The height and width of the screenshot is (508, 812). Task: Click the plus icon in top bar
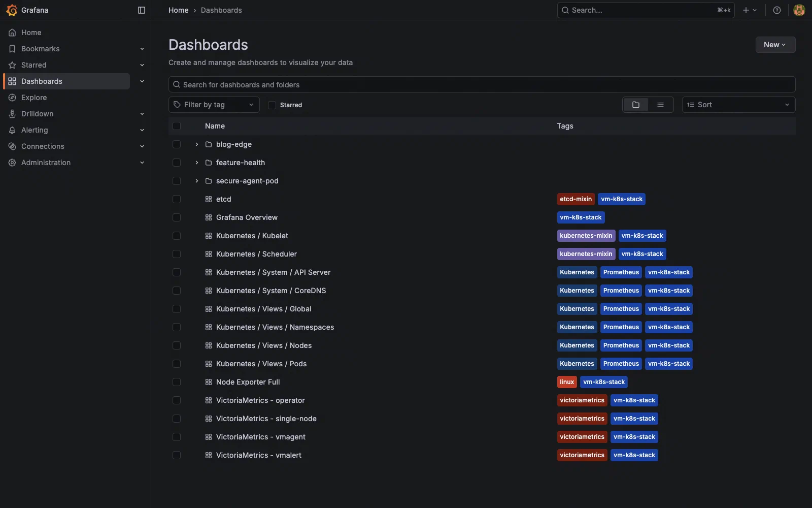pos(746,10)
